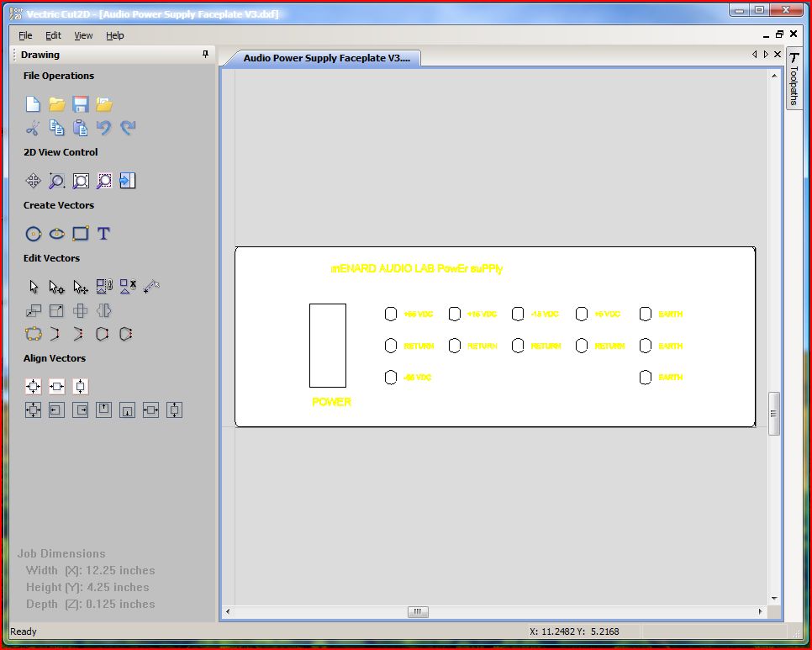Zoom to selected vectors
812x650 pixels.
[x=104, y=181]
